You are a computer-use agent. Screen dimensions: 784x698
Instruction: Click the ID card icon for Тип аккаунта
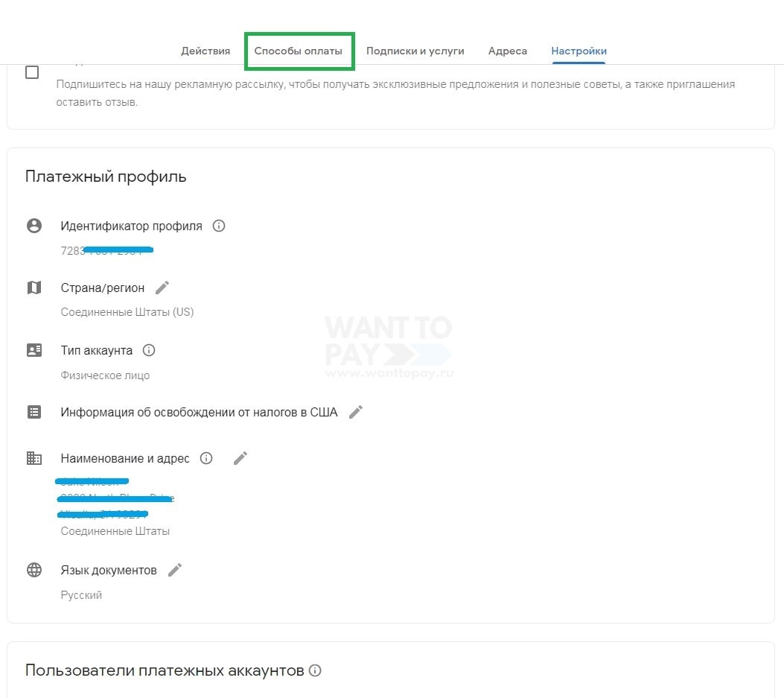point(34,350)
